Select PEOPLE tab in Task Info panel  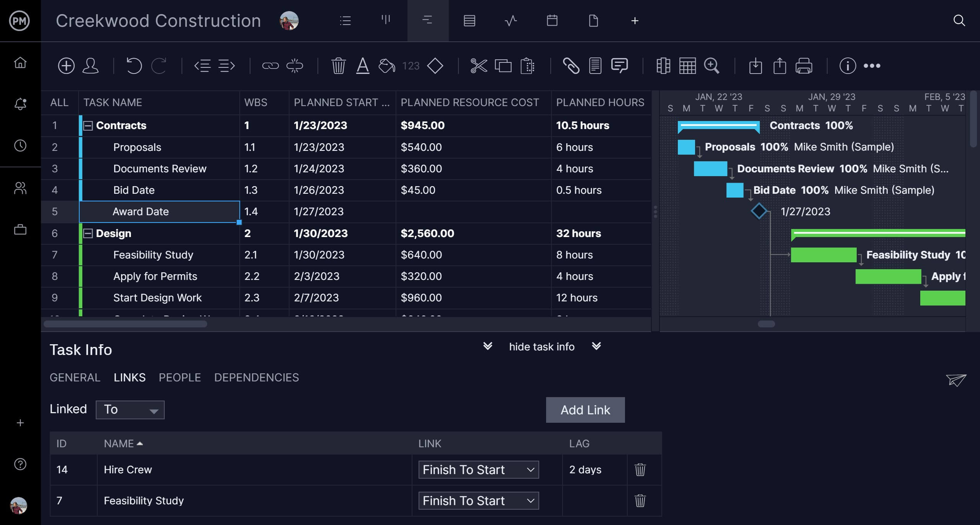tap(180, 377)
